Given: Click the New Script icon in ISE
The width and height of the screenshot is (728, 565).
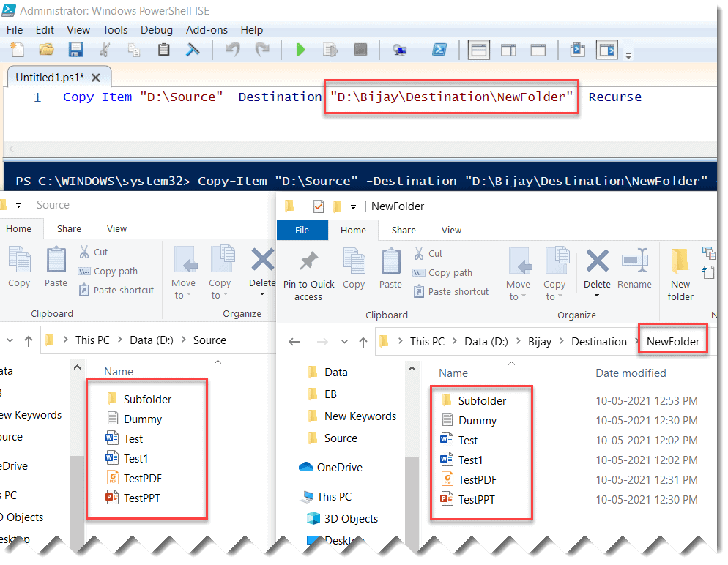Looking at the screenshot, I should [16, 50].
